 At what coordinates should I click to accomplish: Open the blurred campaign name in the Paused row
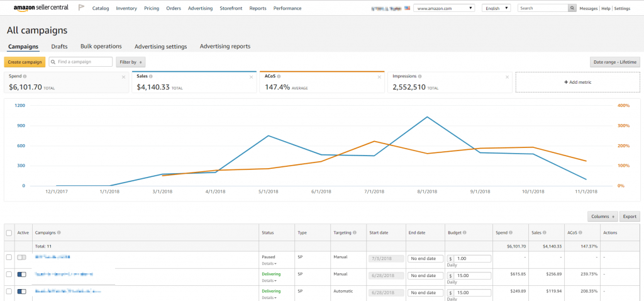[53, 256]
